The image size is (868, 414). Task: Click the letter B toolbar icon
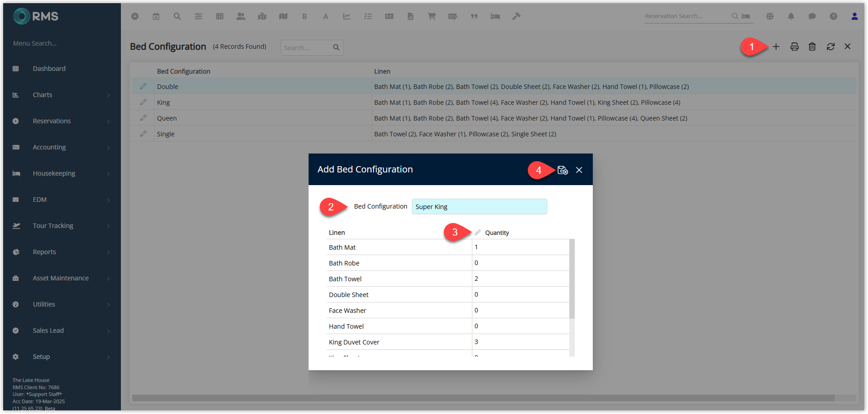(305, 16)
